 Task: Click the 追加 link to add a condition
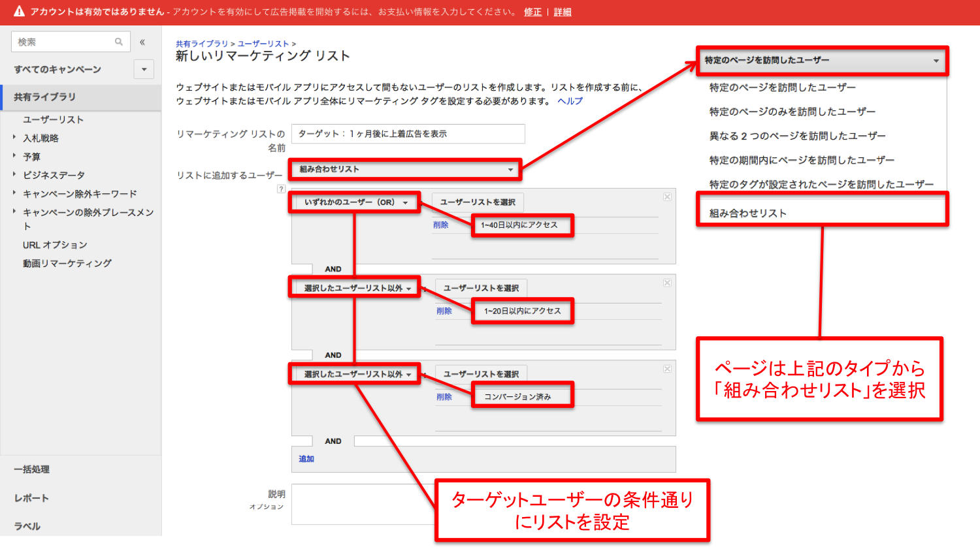(306, 459)
